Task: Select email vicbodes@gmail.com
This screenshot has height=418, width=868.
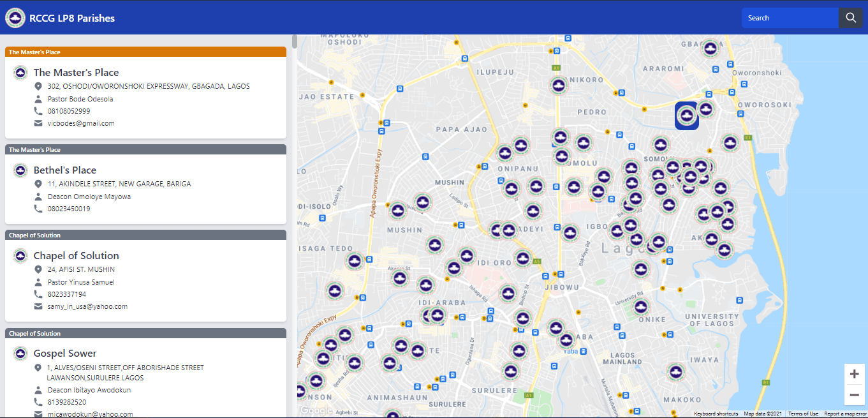Action: coord(81,123)
